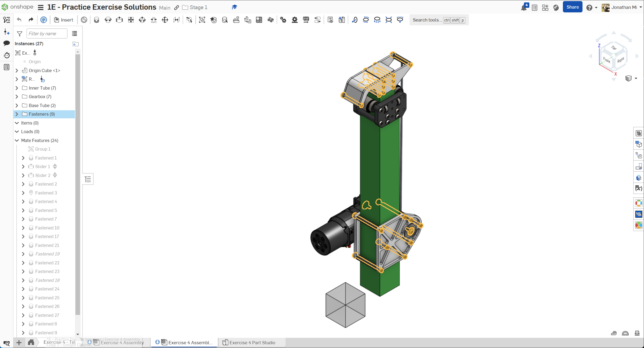Click the blue Share button

pos(572,7)
